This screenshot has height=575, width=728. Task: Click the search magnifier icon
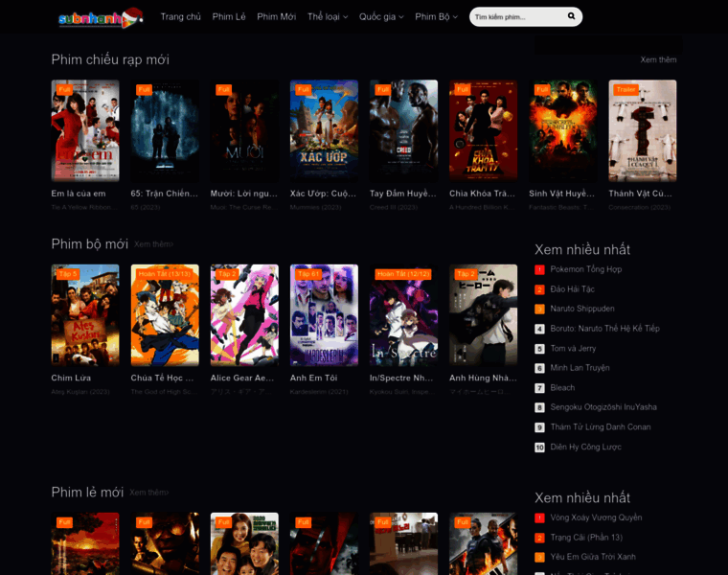[572, 16]
